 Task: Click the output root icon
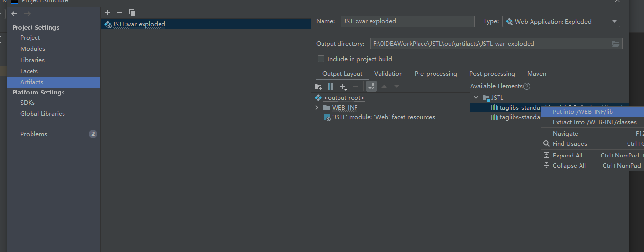click(x=318, y=98)
